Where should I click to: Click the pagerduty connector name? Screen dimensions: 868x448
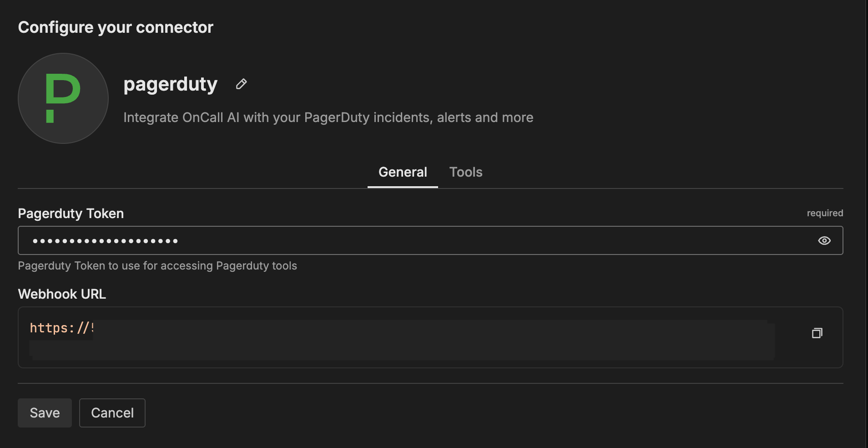tap(171, 84)
